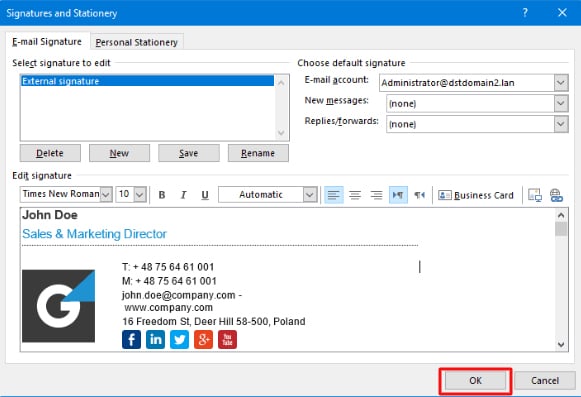Open the dialog Help question mark
581x397 pixels.
525,13
